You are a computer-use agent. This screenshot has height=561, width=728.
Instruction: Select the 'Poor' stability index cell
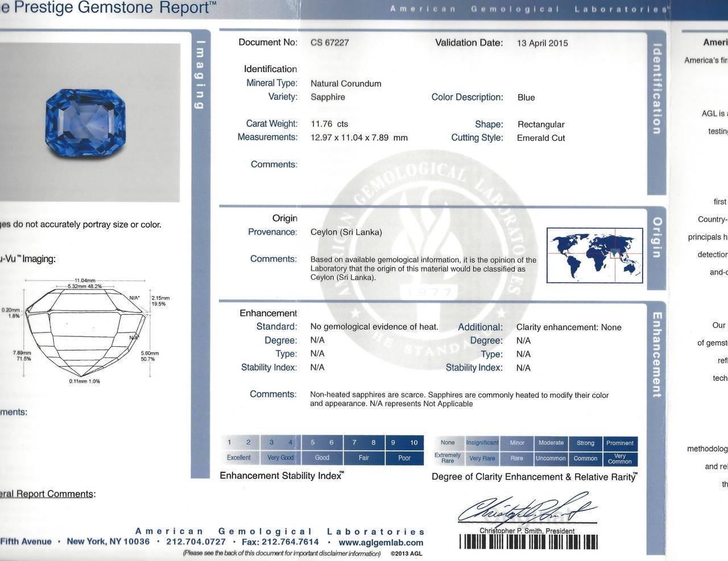pyautogui.click(x=404, y=458)
